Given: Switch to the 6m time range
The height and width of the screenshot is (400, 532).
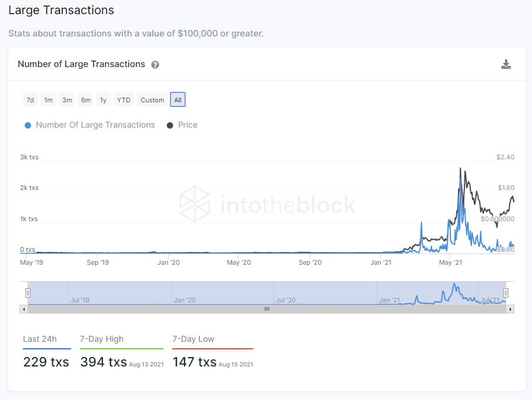Looking at the screenshot, I should coord(86,100).
